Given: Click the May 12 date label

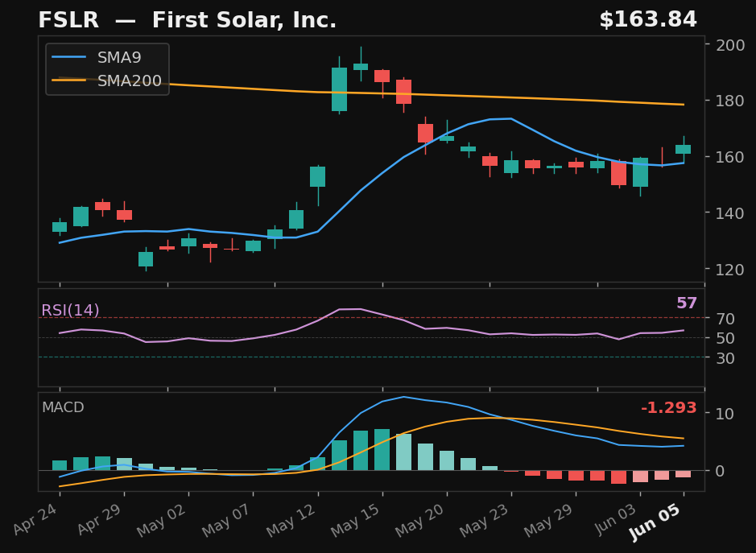Looking at the screenshot, I should 291,520.
